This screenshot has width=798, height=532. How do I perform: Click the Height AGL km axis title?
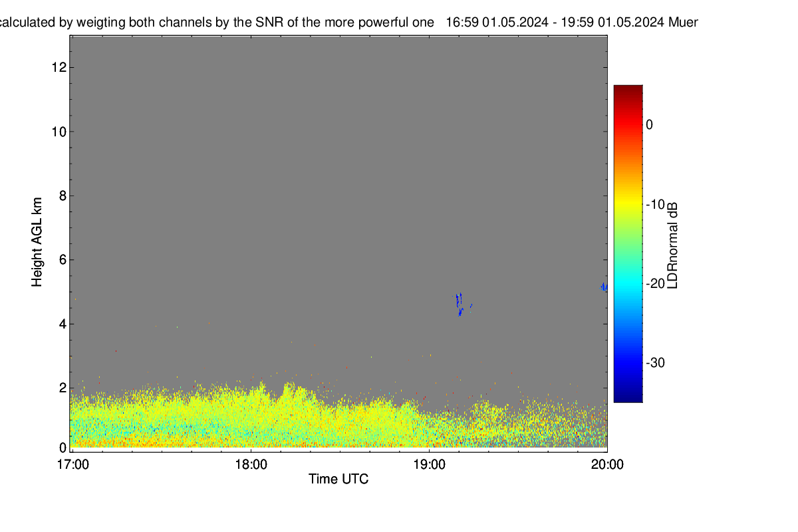click(37, 242)
